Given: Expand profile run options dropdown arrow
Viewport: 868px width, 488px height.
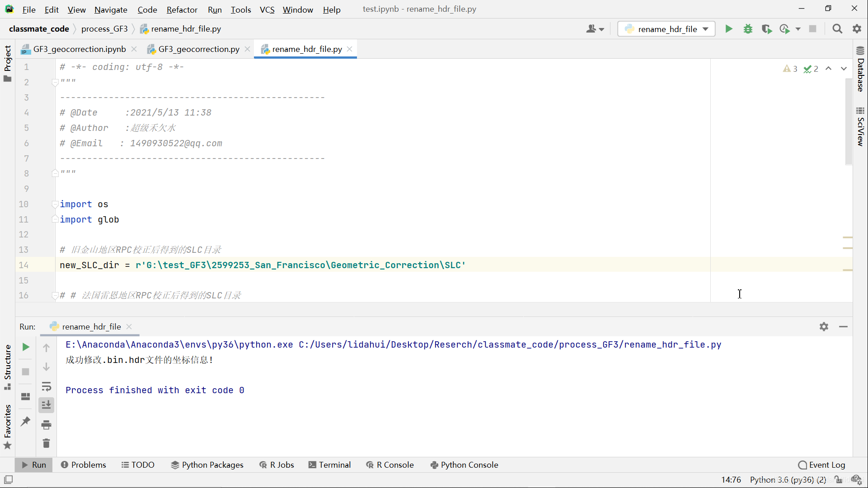Looking at the screenshot, I should pyautogui.click(x=798, y=29).
